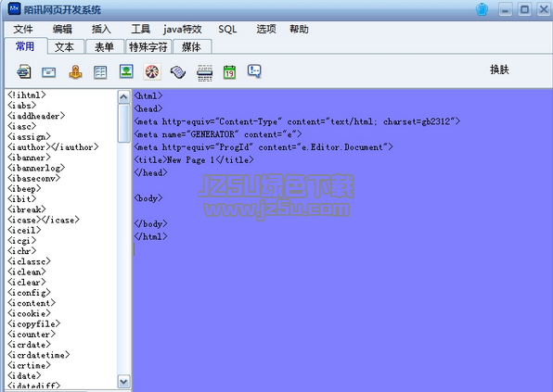Select the <iconfig> tag in list
This screenshot has height=392, width=553.
click(x=30, y=293)
